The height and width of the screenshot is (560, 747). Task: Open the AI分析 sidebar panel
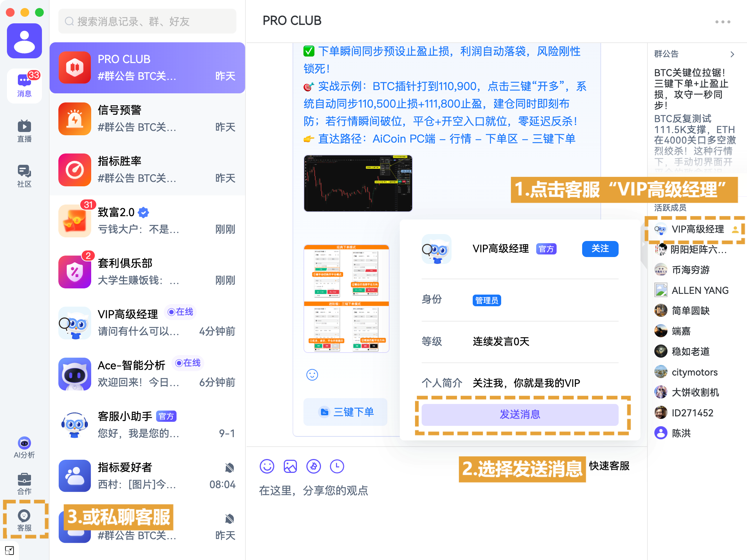pos(24,447)
